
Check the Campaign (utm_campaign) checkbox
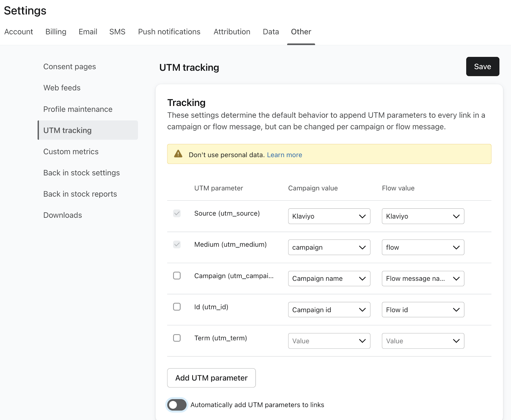click(177, 276)
